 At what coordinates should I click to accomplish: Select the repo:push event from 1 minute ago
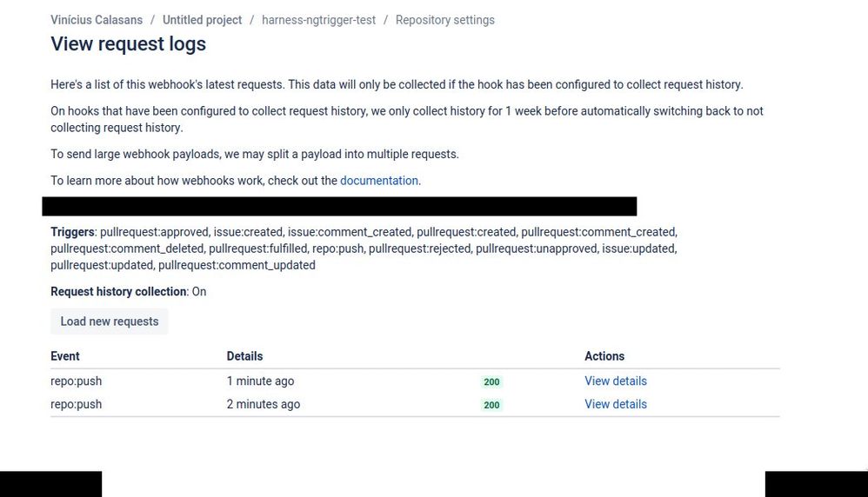77,381
